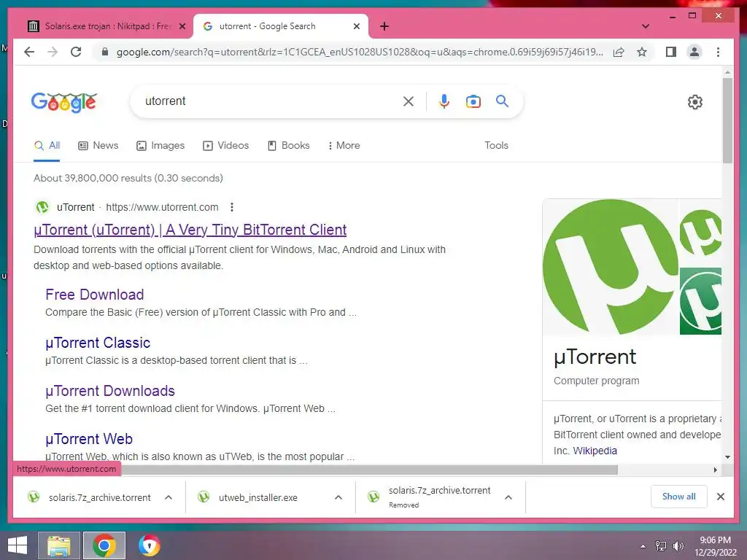Click the horizontal scrollbar thumb

[x=369, y=470]
